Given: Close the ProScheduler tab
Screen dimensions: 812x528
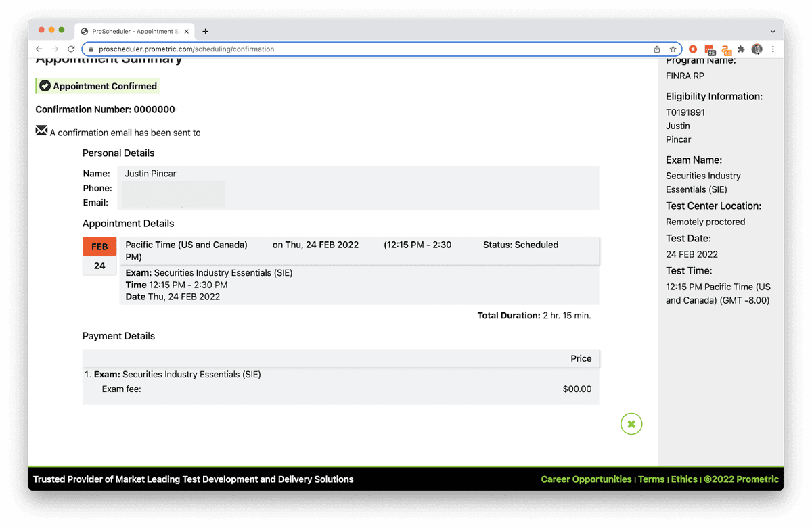Looking at the screenshot, I should click(186, 31).
